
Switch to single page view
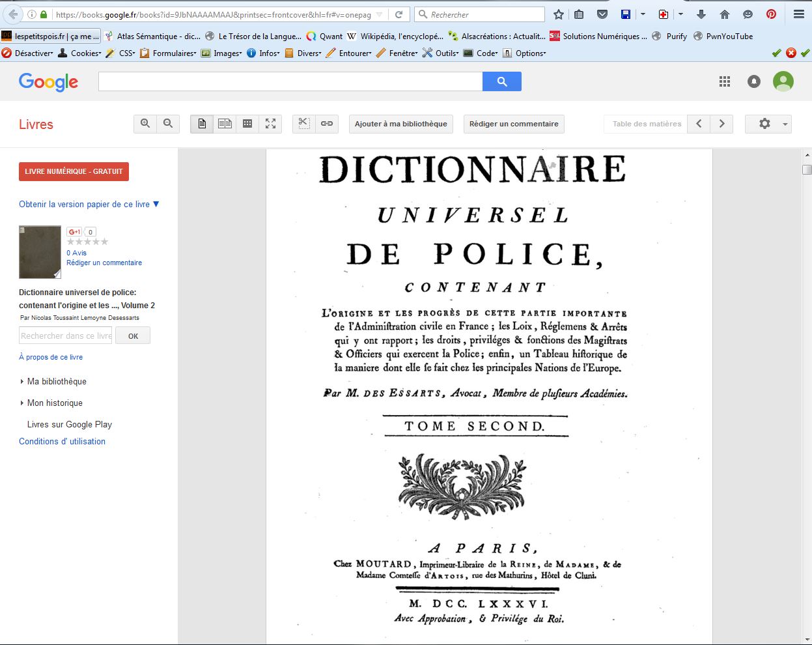coord(202,124)
